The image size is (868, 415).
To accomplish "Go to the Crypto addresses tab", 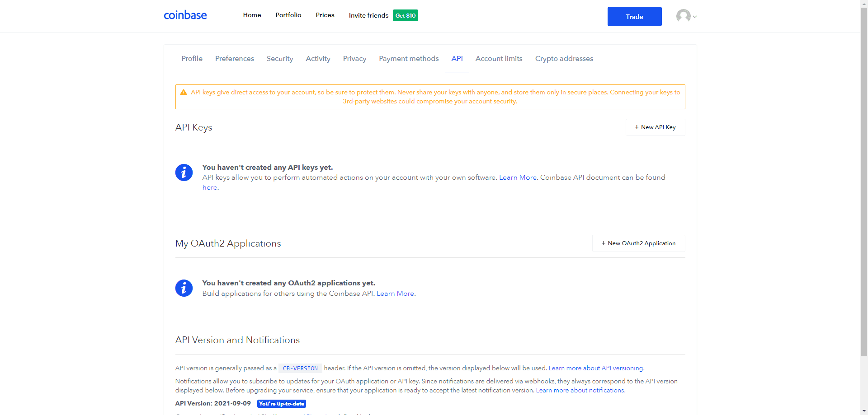I will (x=564, y=59).
